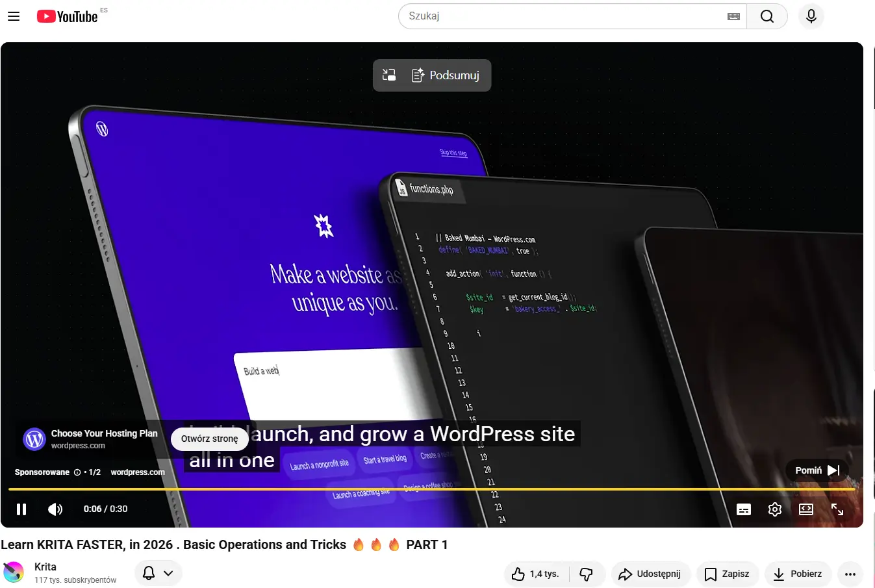The height and width of the screenshot is (588, 875).
Task: Click the video title text
Action: pyautogui.click(x=224, y=544)
